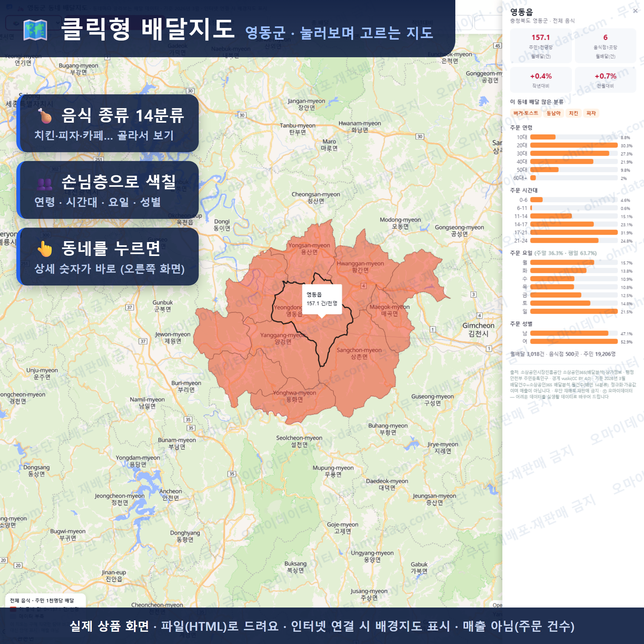Click the 영동읍 157.1 건/천명 map tooltip
This screenshot has height=644, width=644.
(322, 299)
